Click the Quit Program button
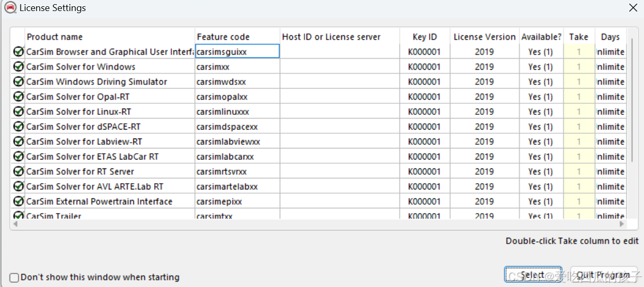This screenshot has height=287, width=644. click(x=603, y=274)
